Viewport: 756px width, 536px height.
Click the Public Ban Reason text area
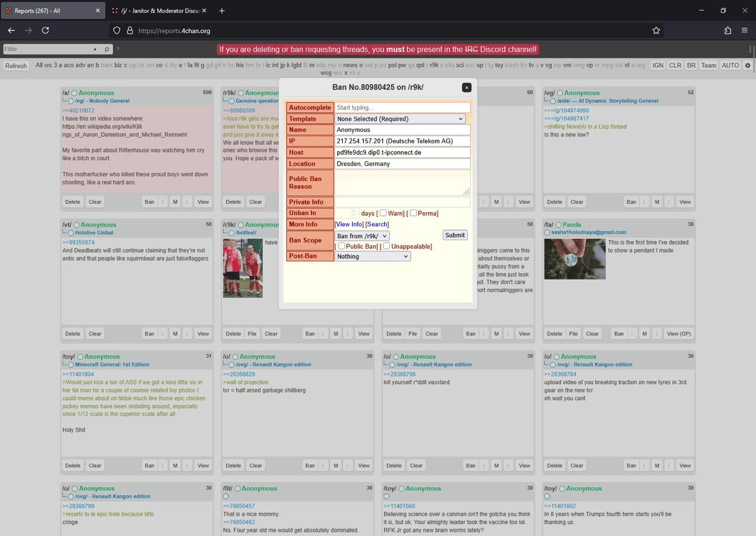[x=402, y=183]
